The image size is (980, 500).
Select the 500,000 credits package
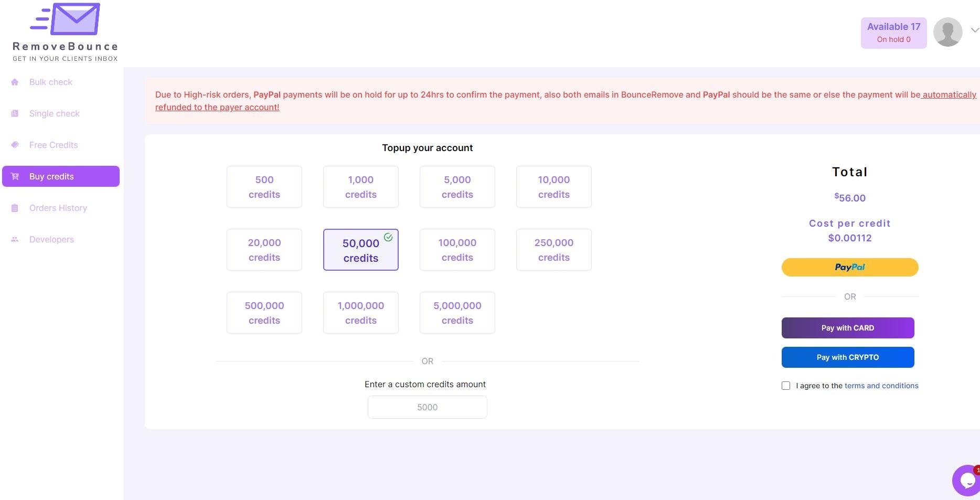[264, 313]
